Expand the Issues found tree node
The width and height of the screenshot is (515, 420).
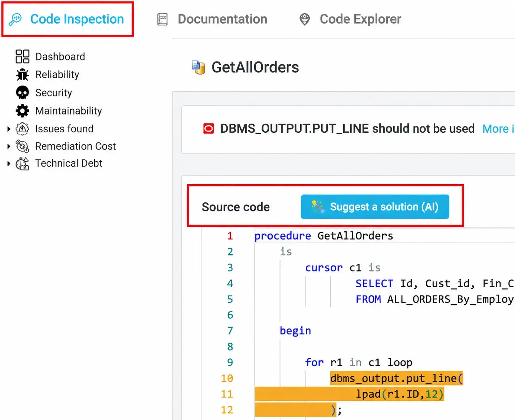[9, 129]
